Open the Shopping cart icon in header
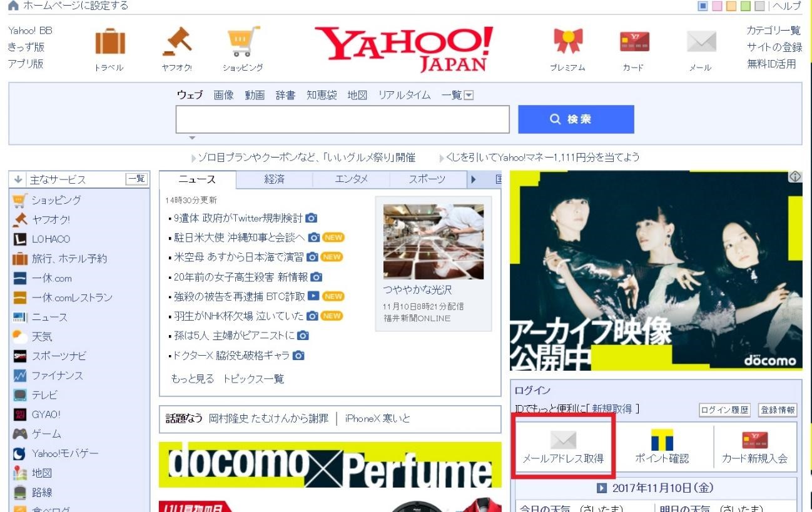This screenshot has height=512, width=812. pyautogui.click(x=243, y=41)
